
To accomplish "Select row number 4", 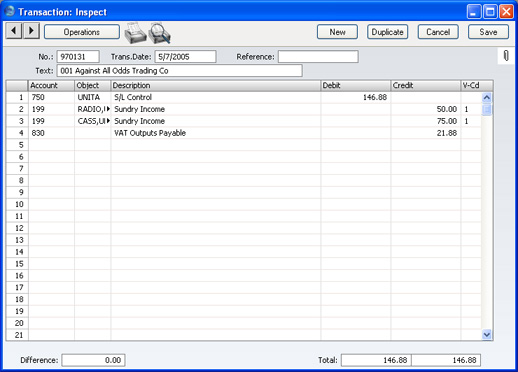I will (x=17, y=133).
